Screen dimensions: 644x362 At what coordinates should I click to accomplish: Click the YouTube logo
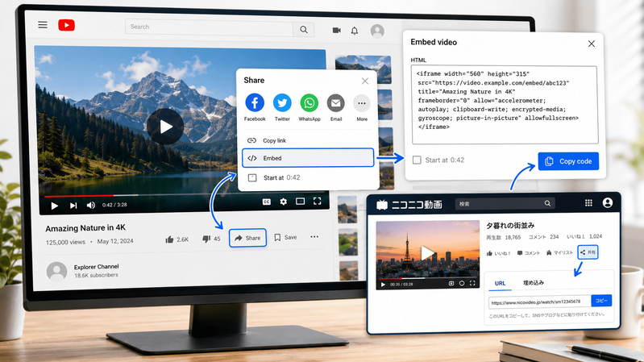67,26
